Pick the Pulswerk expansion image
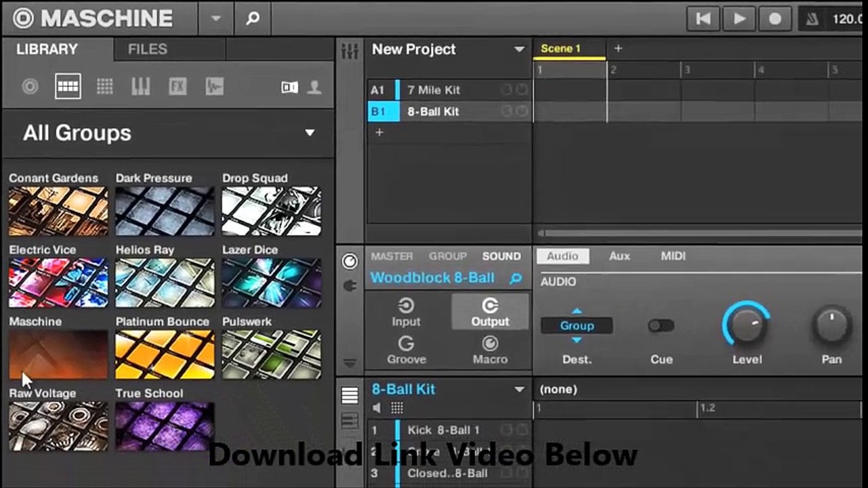This screenshot has height=488, width=868. click(x=272, y=354)
